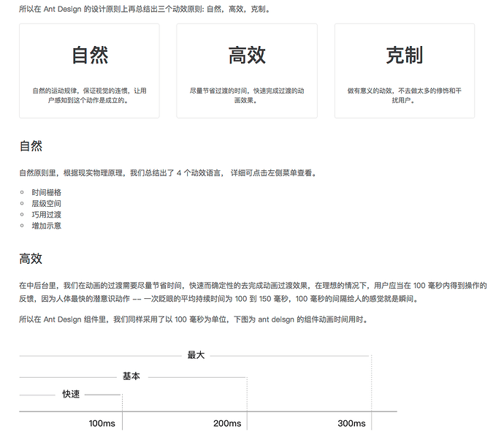Screen dimensions: 504x445
Task: Click the 自然 section heading
Action: (31, 146)
